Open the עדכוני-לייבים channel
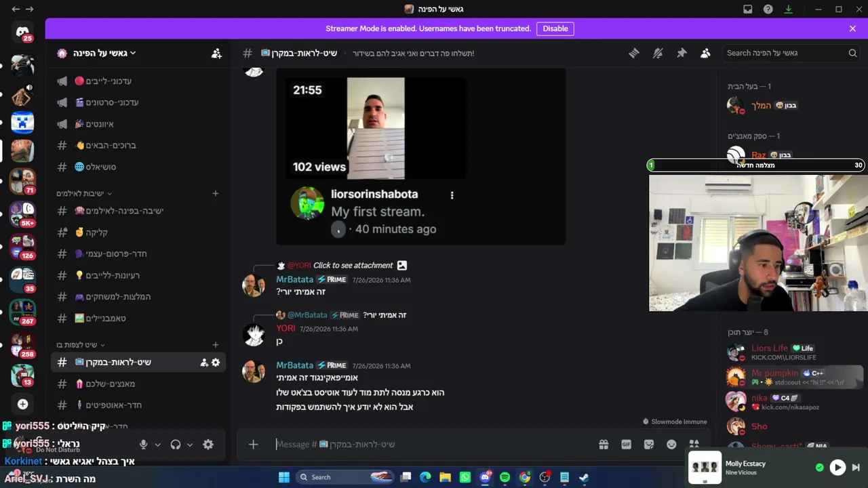This screenshot has width=868, height=488. [x=138, y=81]
